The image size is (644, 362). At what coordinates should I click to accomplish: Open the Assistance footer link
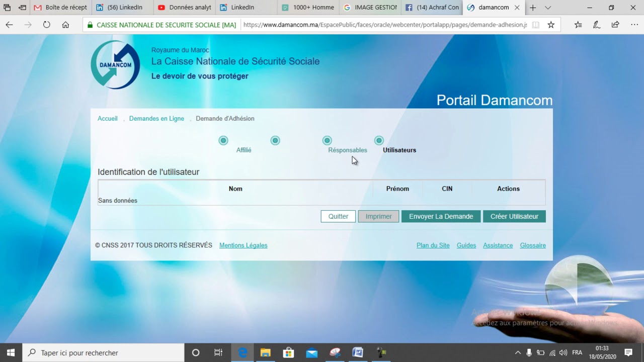point(498,245)
